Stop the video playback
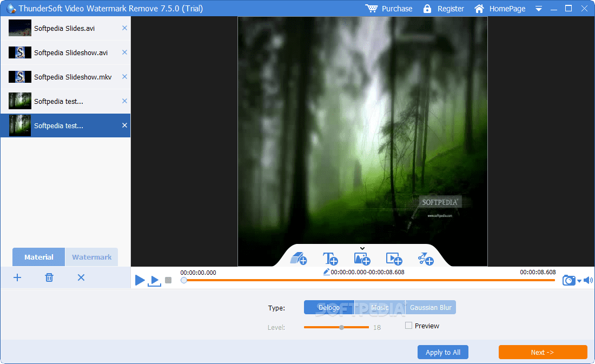Screen dimensions: 595x364 168,281
